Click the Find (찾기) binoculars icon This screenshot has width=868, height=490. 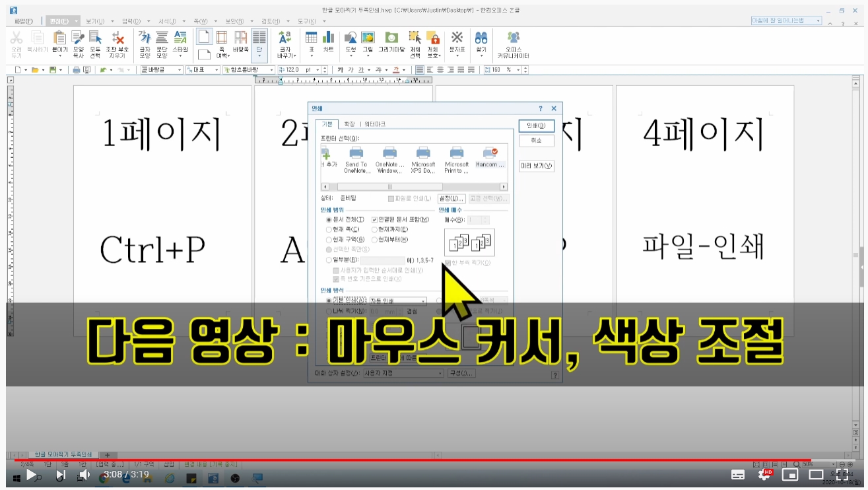481,38
